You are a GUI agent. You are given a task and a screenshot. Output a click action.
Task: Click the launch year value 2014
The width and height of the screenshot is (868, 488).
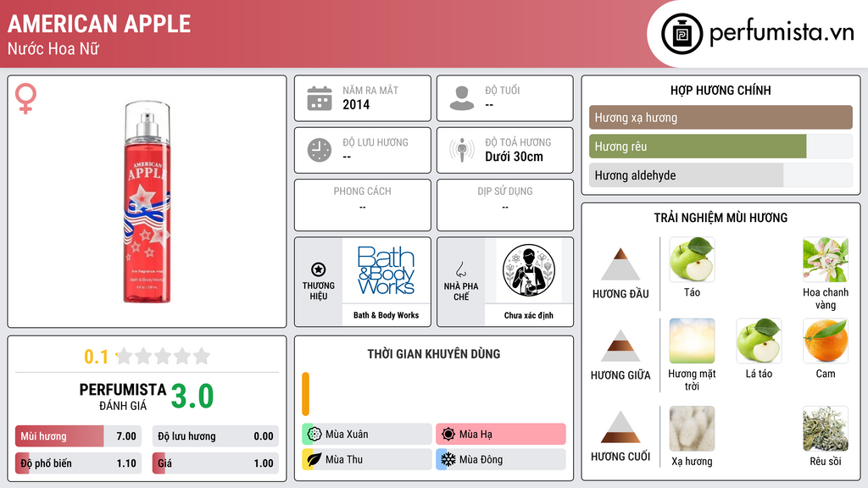pos(356,104)
